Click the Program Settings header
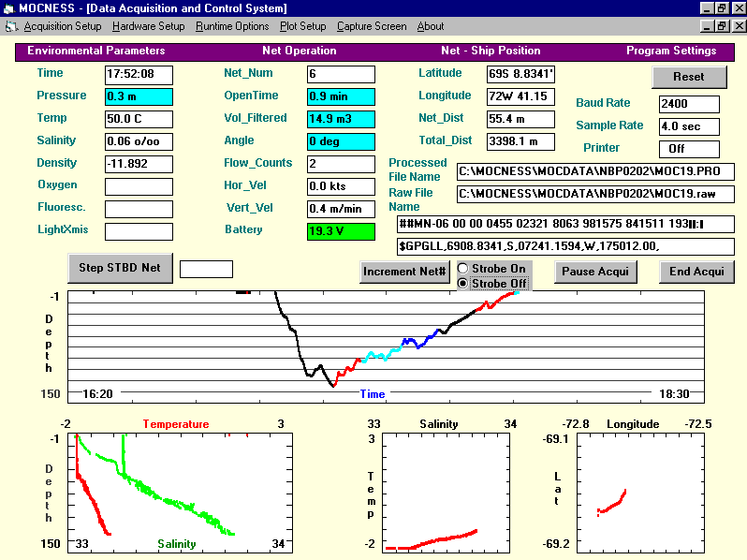Viewport: 747px width, 560px height. click(671, 51)
